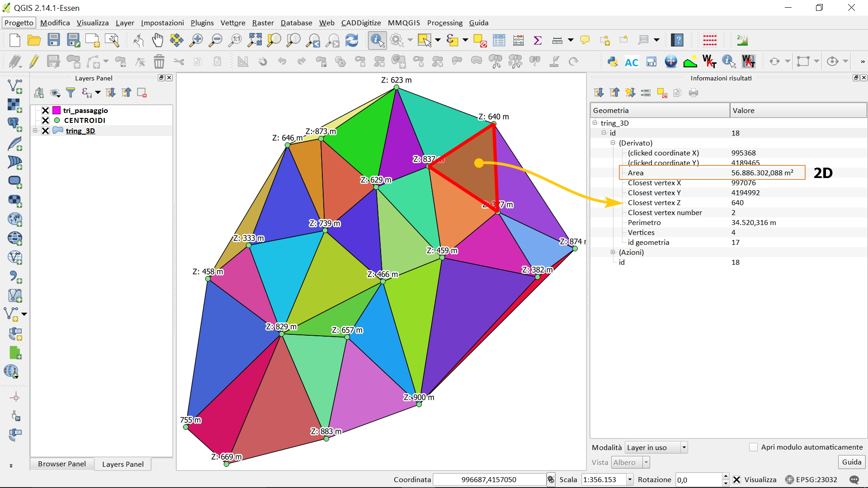Click the Guida button in results panel
The height and width of the screenshot is (488, 868).
point(851,462)
